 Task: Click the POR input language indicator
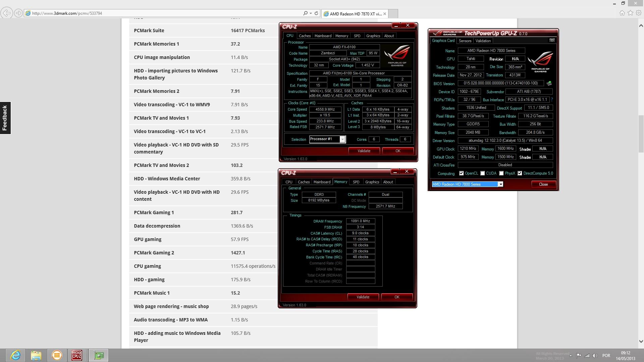[x=606, y=356]
